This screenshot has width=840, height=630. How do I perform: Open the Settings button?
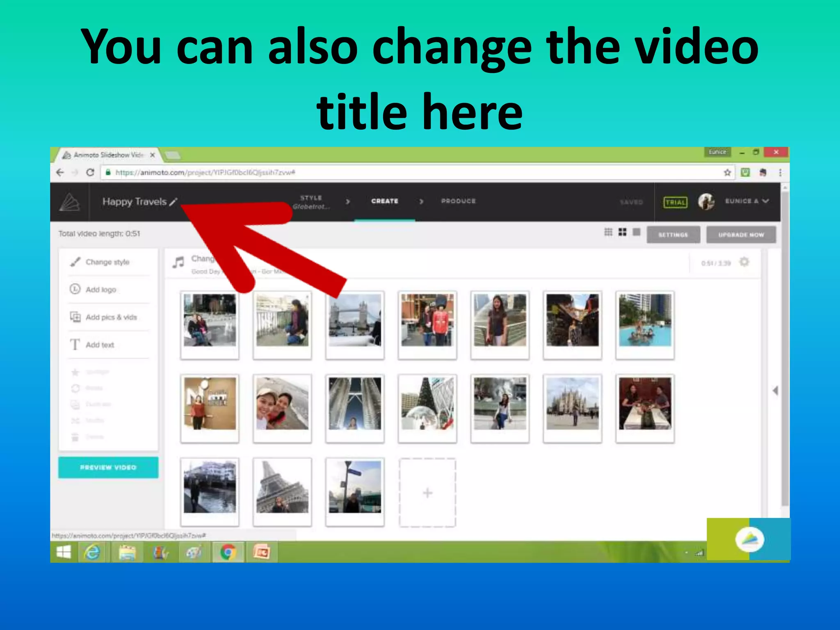tap(673, 235)
